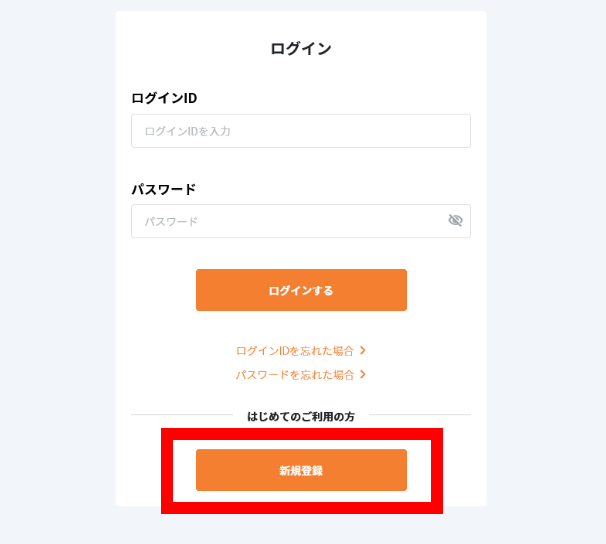
Task: Click the ログインIDを入力 placeholder text
Action: tap(188, 131)
